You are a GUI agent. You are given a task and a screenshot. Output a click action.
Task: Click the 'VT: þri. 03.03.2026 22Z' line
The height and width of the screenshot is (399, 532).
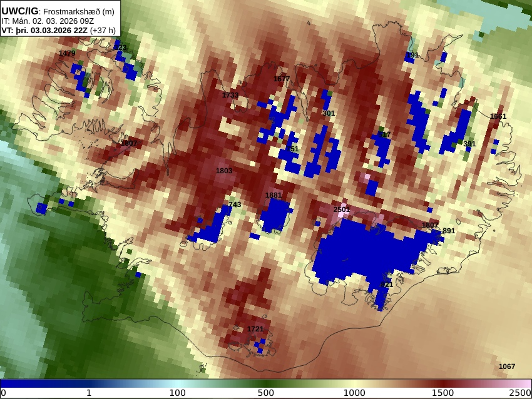point(44,31)
